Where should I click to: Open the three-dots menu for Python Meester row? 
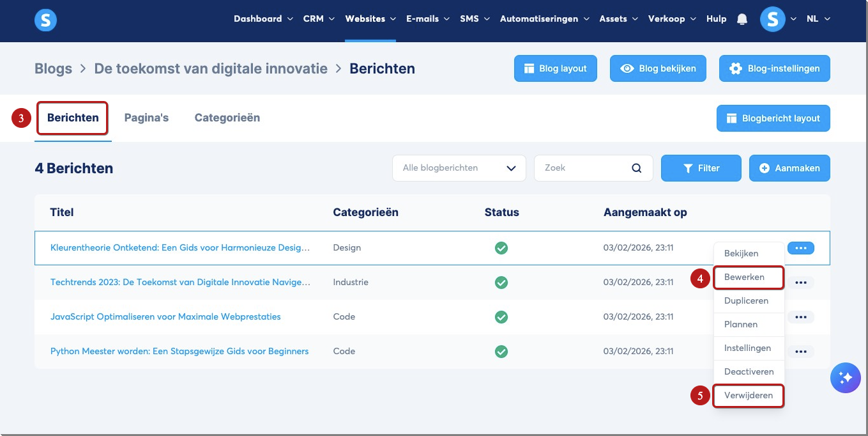point(801,352)
